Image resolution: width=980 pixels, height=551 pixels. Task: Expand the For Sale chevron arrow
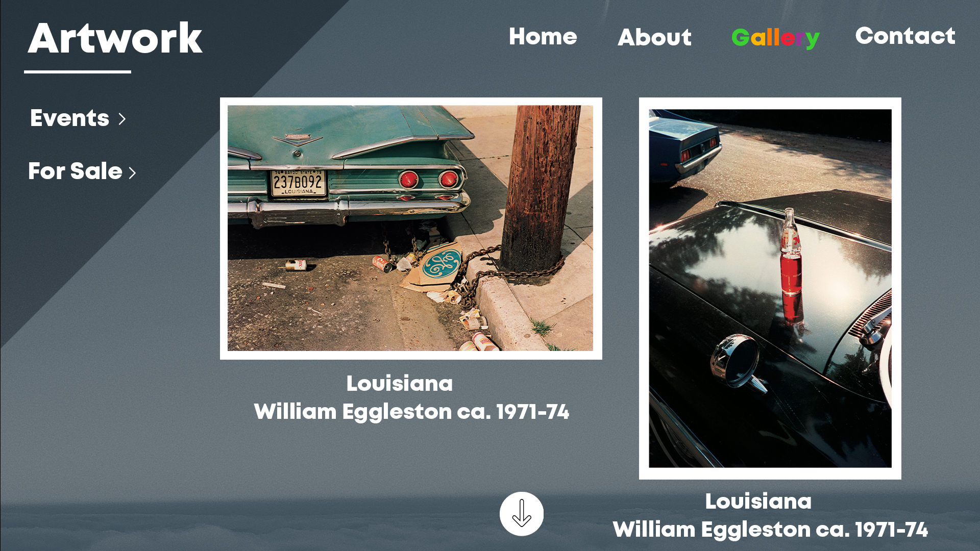point(132,173)
